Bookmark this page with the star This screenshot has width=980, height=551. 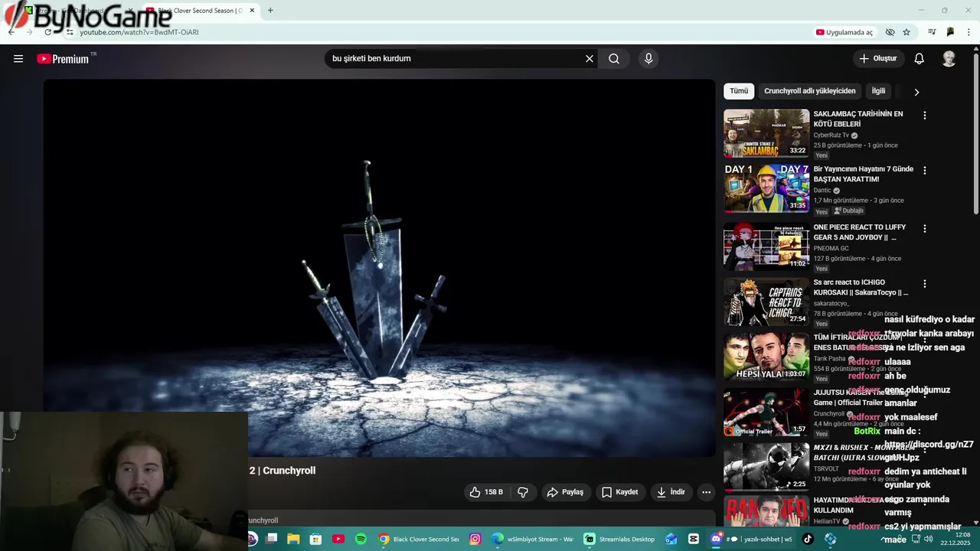[906, 32]
